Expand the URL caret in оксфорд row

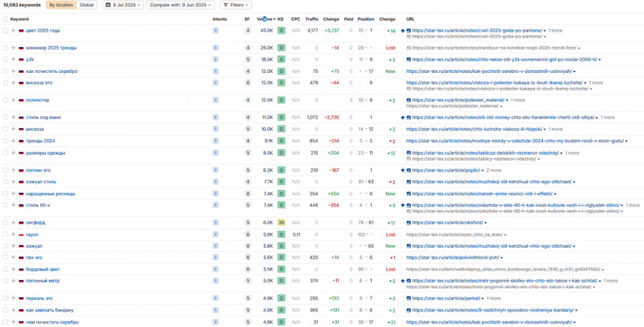[x=486, y=223]
